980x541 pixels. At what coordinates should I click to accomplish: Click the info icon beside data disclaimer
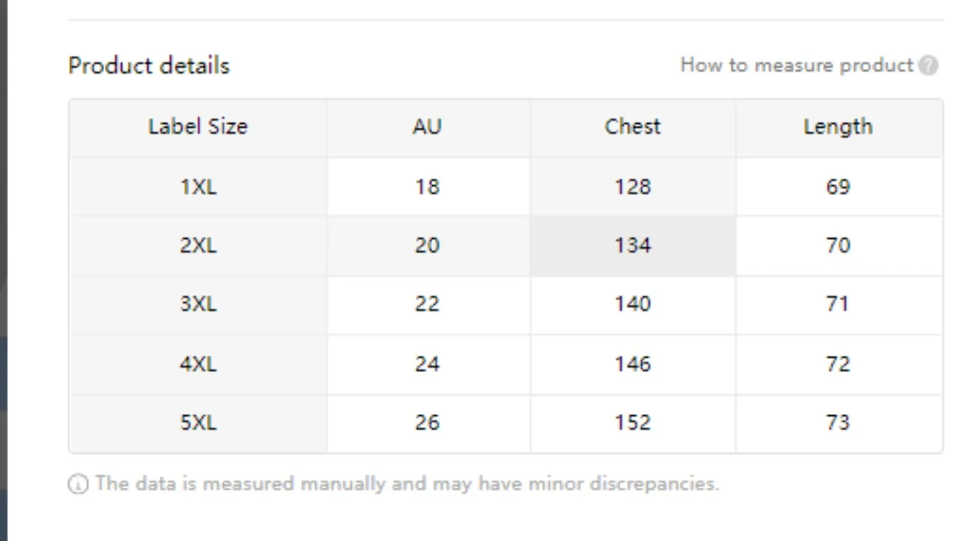pyautogui.click(x=78, y=484)
